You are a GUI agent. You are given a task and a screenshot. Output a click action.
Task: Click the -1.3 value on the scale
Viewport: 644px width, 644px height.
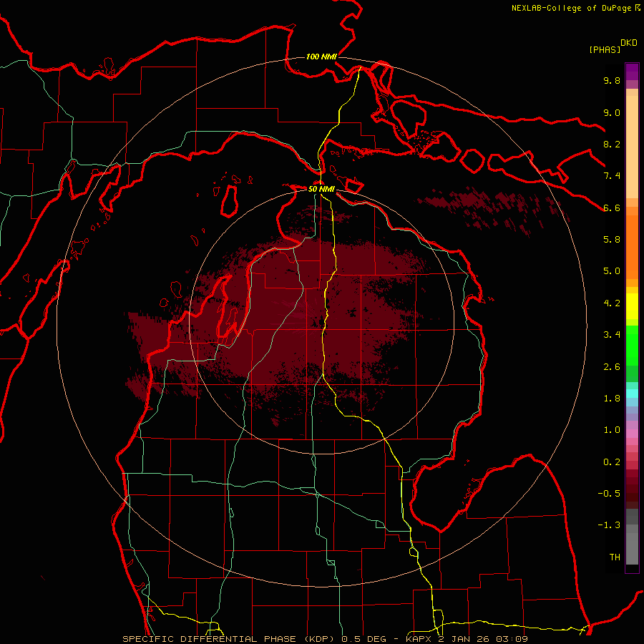609,525
